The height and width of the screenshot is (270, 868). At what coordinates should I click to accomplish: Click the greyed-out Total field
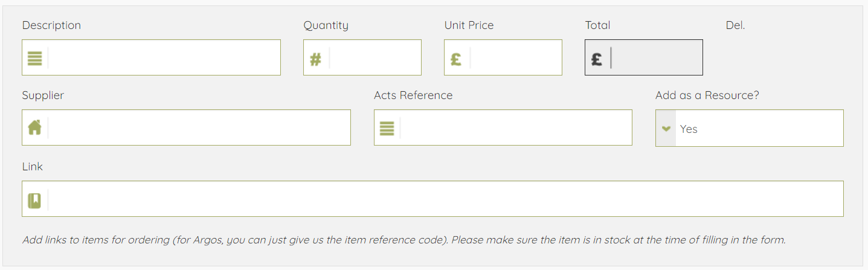(656, 58)
